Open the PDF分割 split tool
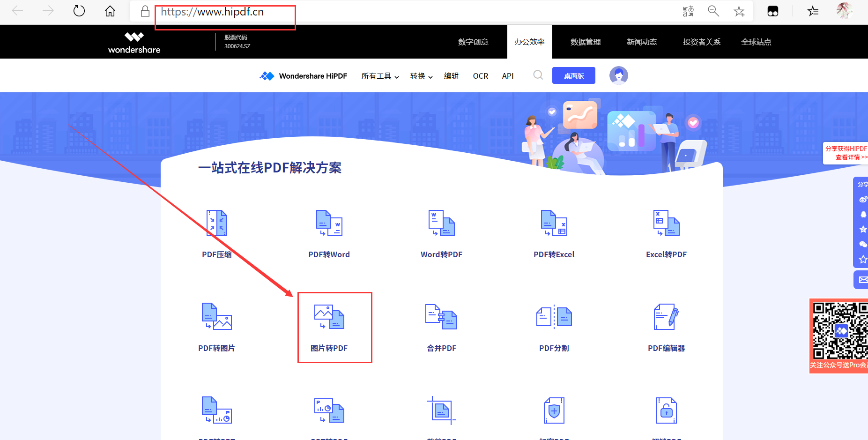The width and height of the screenshot is (868, 440). pos(554,317)
